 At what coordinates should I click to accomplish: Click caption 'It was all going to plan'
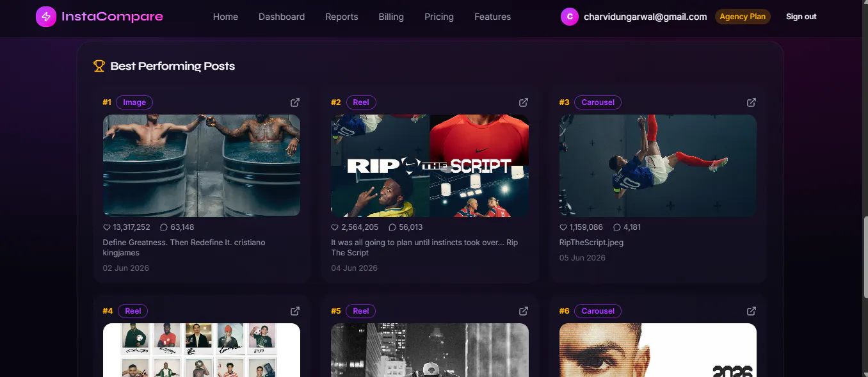(372, 243)
